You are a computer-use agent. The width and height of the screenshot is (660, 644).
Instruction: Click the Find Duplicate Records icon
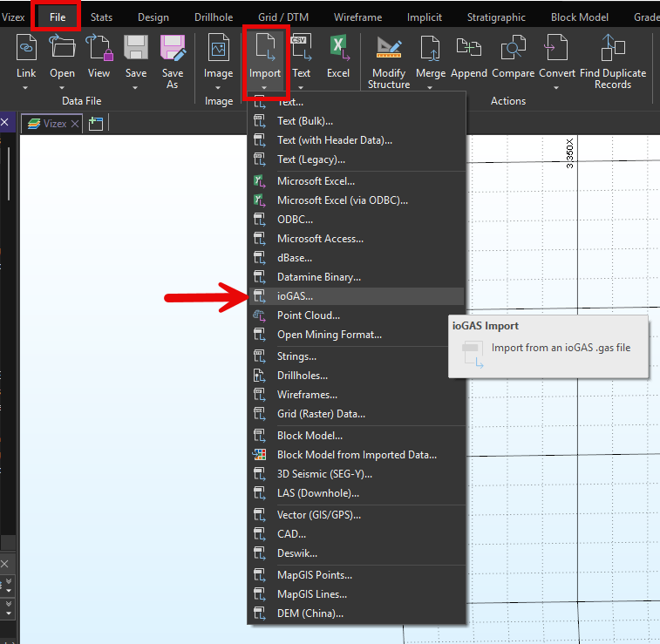(x=613, y=49)
